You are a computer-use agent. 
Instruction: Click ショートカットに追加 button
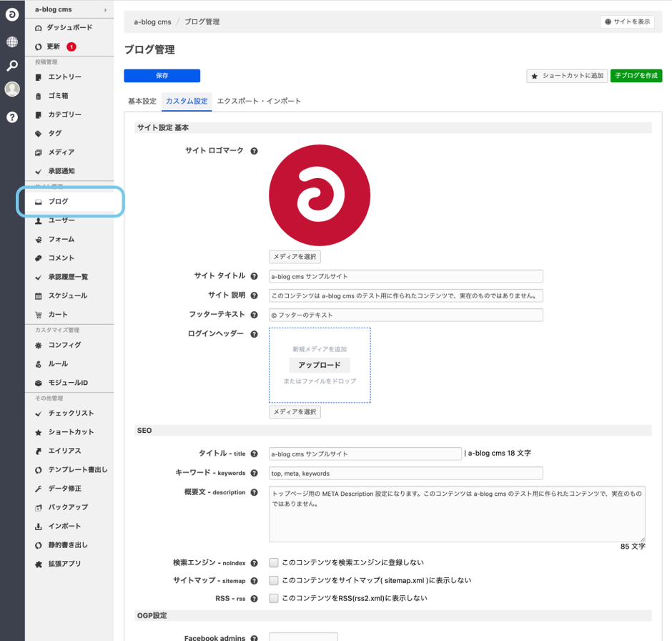pyautogui.click(x=567, y=76)
